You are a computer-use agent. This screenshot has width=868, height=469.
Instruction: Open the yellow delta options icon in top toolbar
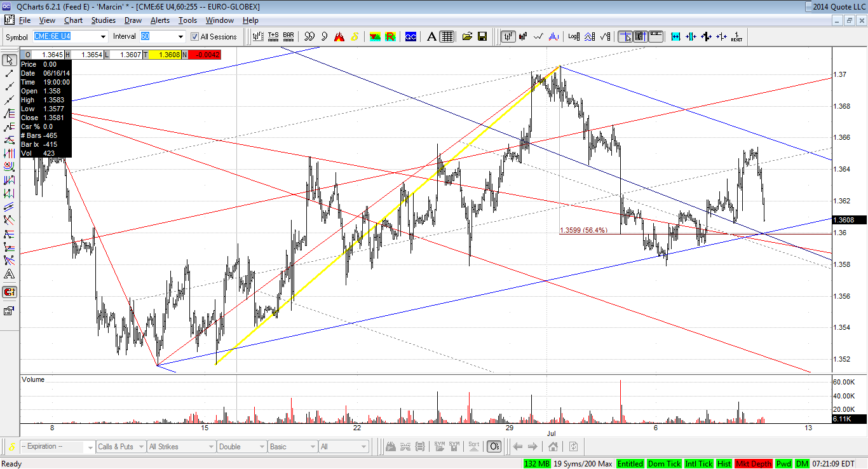(x=355, y=36)
